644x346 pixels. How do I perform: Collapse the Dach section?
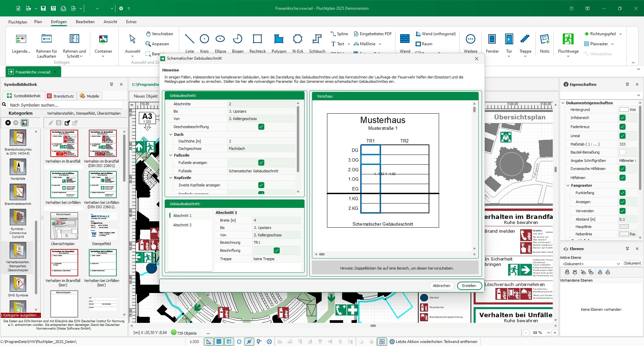pos(171,134)
